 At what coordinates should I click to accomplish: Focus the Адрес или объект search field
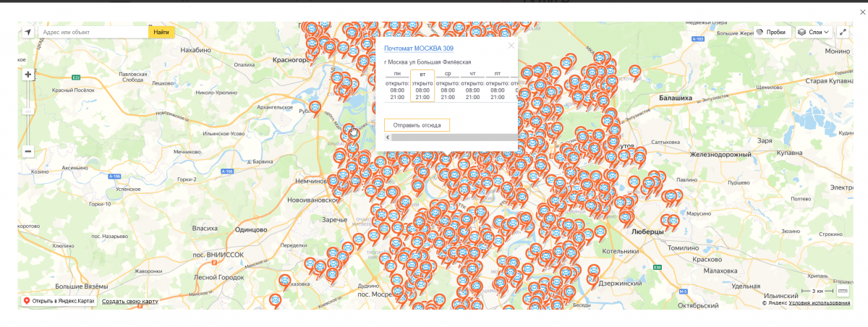tap(93, 33)
